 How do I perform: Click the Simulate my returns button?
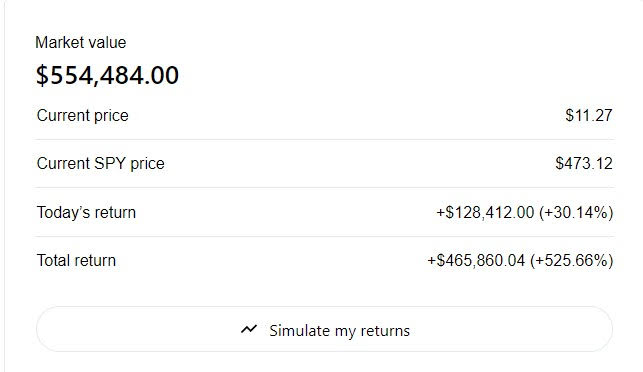coord(324,329)
